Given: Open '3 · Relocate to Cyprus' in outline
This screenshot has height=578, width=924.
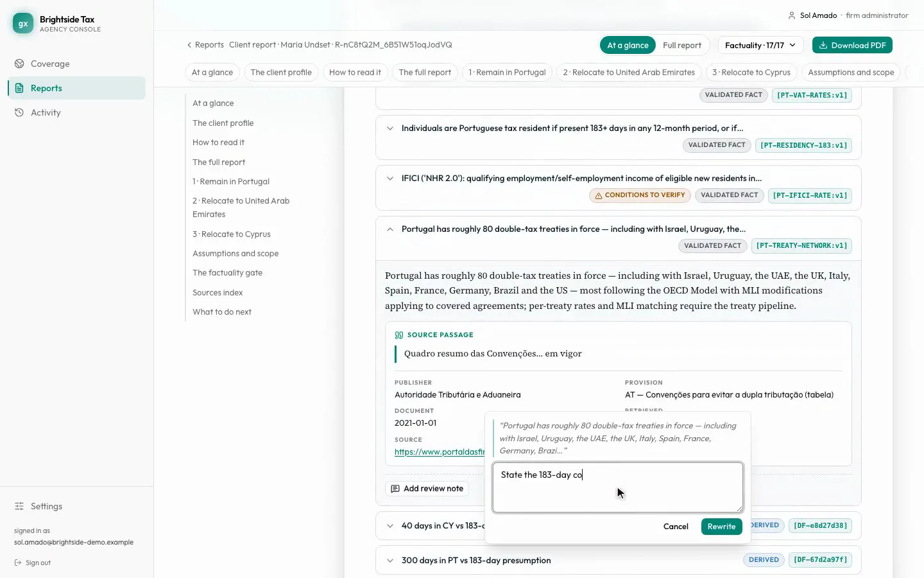Looking at the screenshot, I should click(x=232, y=234).
